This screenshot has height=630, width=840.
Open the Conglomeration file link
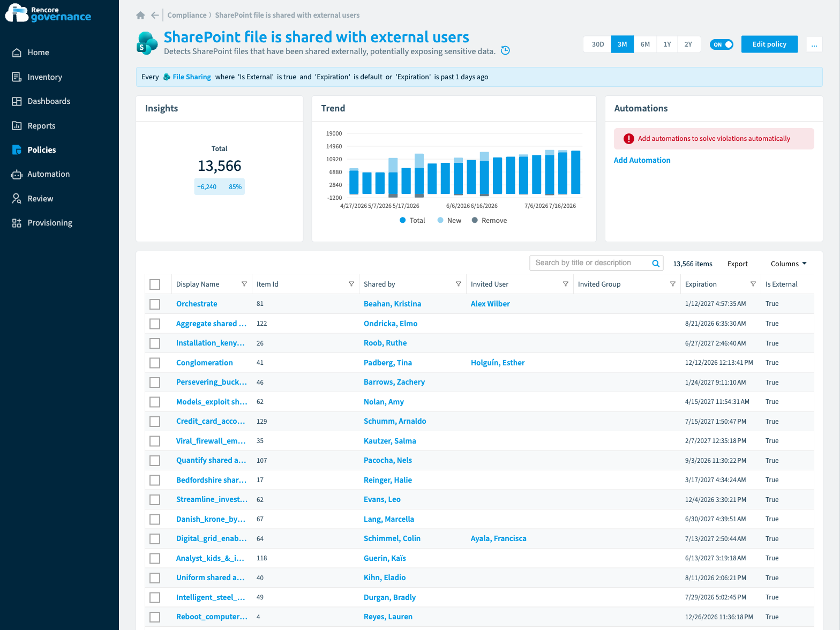pyautogui.click(x=204, y=363)
